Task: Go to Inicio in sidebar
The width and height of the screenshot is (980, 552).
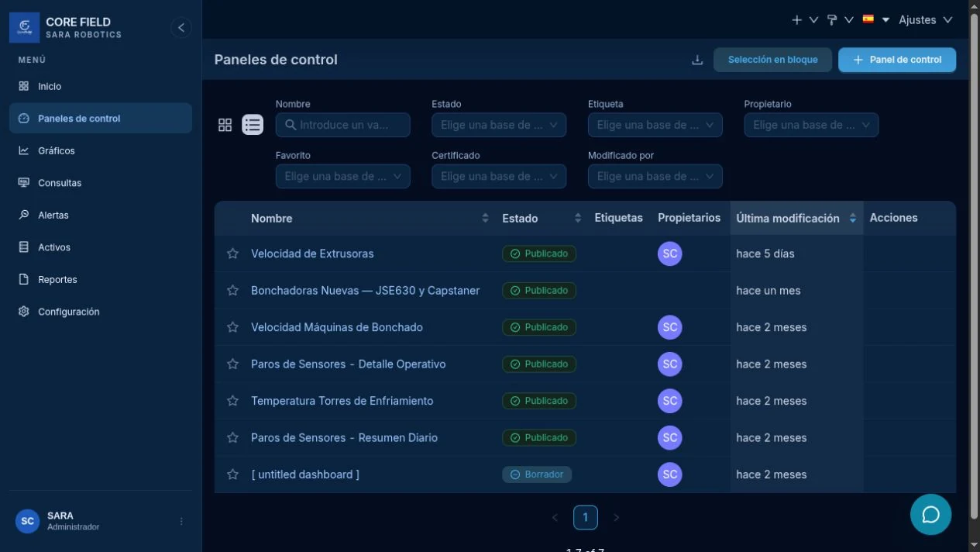Action: pos(101,86)
